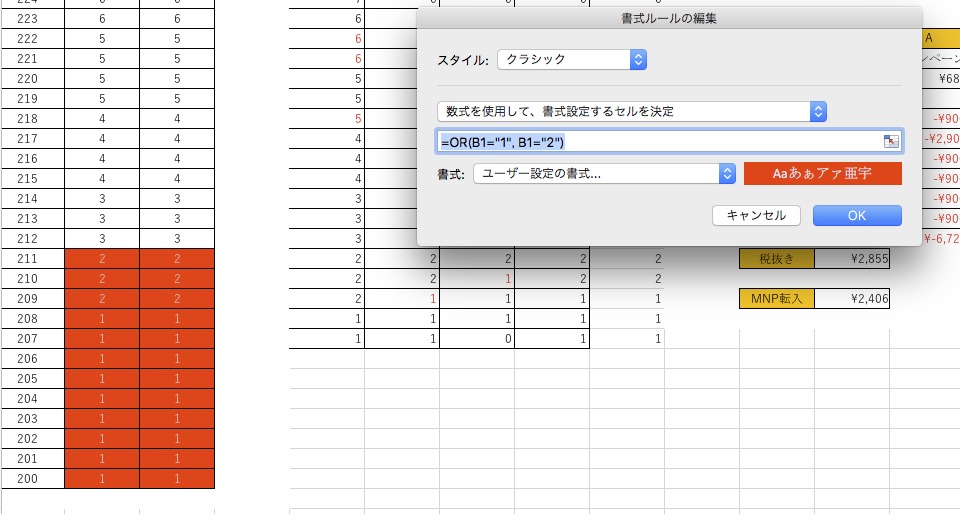Open the スタイル dropdown showing クラシック

click(x=571, y=60)
